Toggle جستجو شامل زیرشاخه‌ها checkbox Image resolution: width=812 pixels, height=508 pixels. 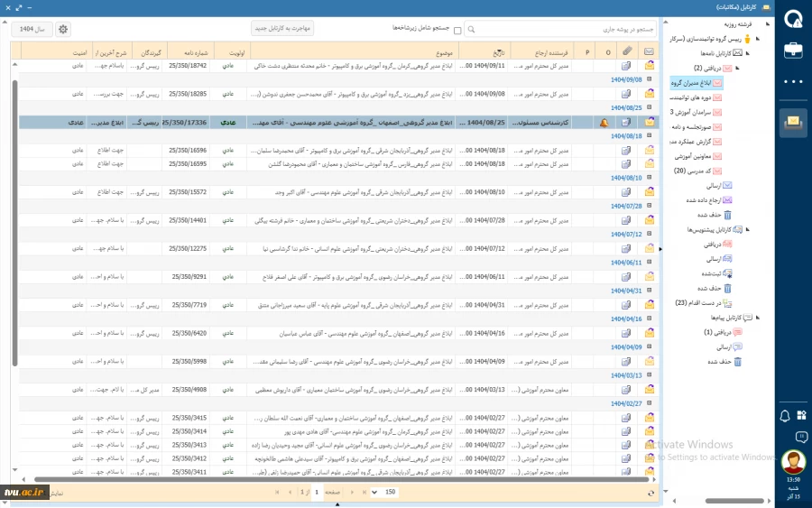point(457,31)
